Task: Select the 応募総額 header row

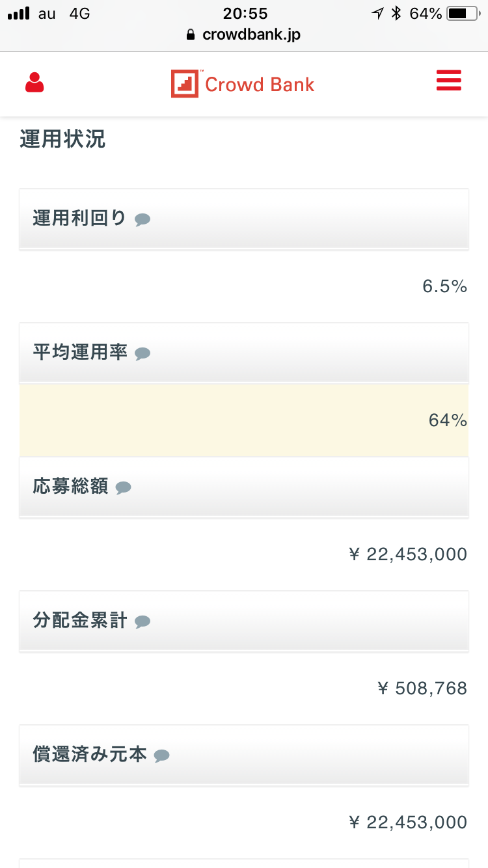Action: (x=244, y=487)
